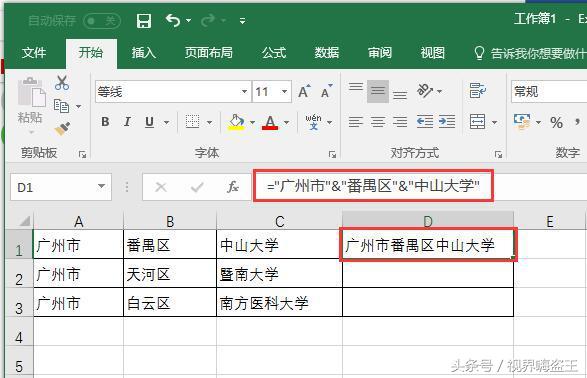Toggle the AutoSave (自动保存) switch
This screenshot has height=378, width=587.
click(102, 21)
